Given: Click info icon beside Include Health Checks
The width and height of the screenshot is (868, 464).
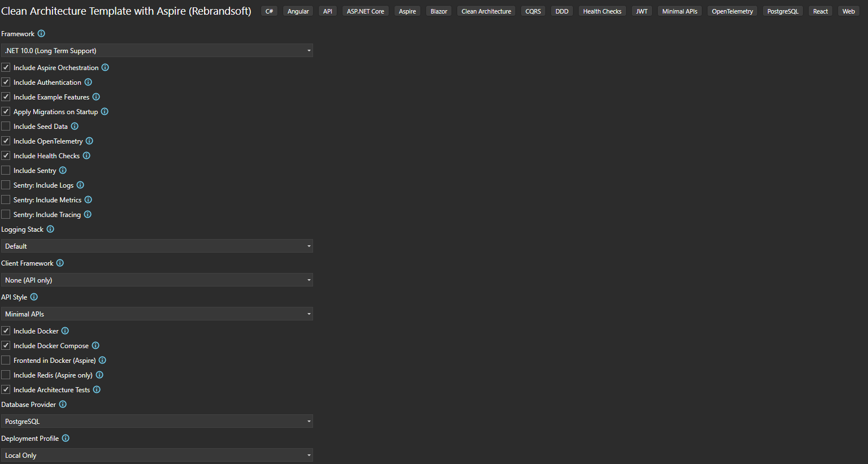Looking at the screenshot, I should 86,156.
